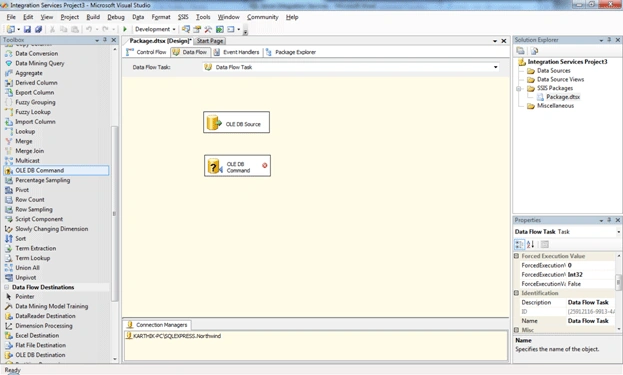Screen dimensions: 623x375
Task: Open the Format menu
Action: (x=161, y=17)
